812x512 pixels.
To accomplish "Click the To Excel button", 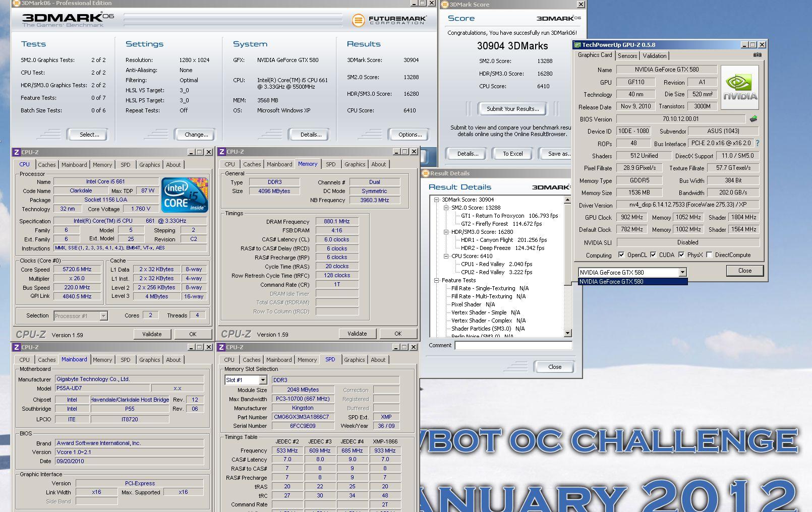I will pos(512,154).
